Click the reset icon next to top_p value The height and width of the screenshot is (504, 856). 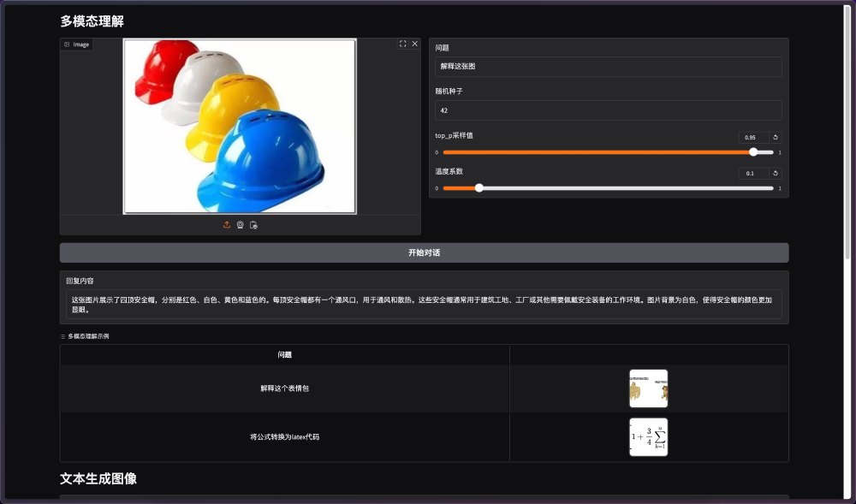pos(774,137)
